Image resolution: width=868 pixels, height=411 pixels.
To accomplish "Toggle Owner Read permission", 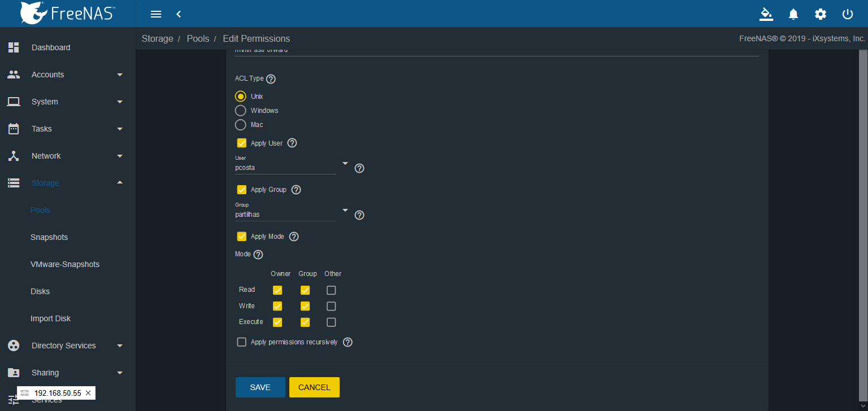I will click(277, 290).
